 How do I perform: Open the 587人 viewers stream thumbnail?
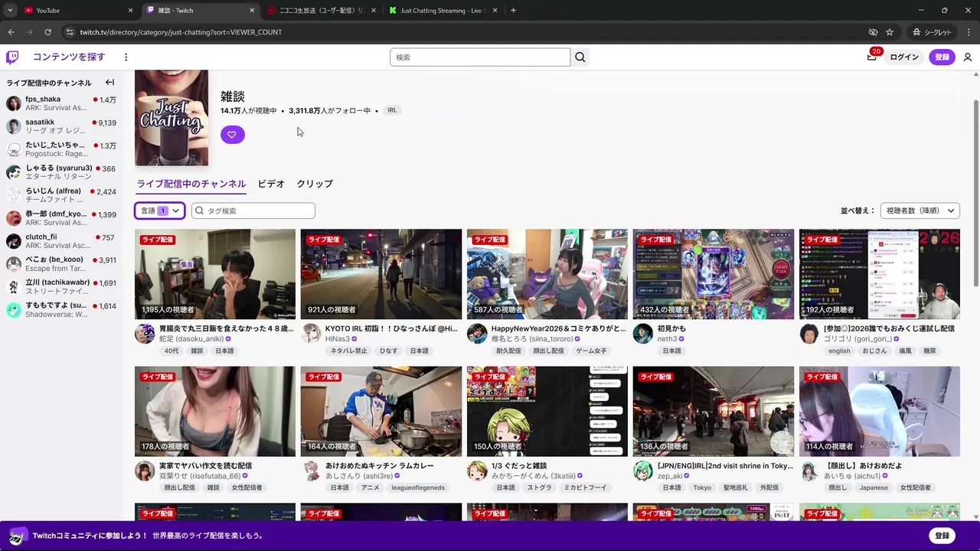click(x=547, y=274)
